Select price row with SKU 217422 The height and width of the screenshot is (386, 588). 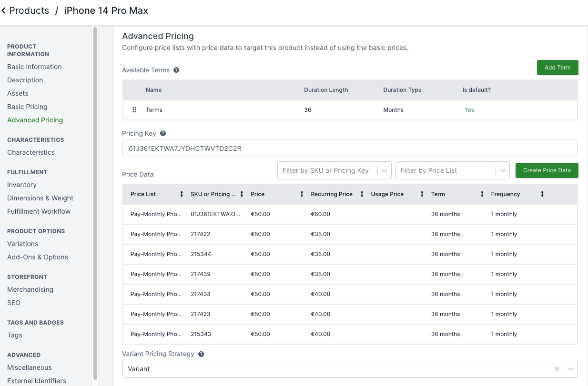click(x=350, y=234)
